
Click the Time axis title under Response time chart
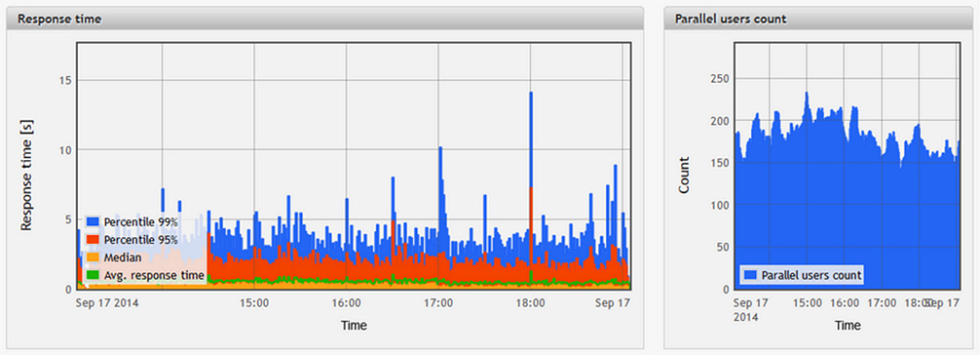coord(354,326)
